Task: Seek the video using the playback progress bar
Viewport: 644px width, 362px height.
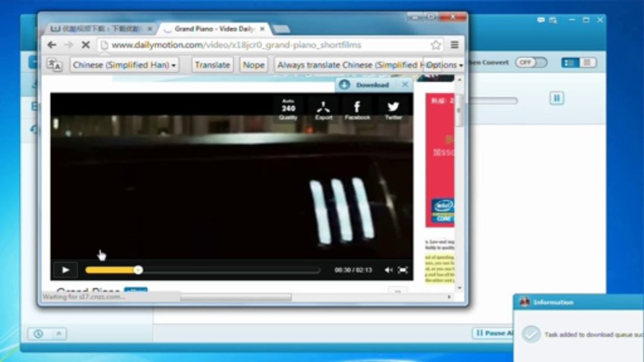Action: point(201,270)
